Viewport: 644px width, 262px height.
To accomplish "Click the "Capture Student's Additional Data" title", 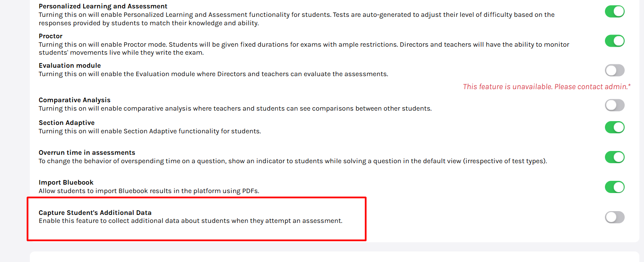I will click(95, 213).
